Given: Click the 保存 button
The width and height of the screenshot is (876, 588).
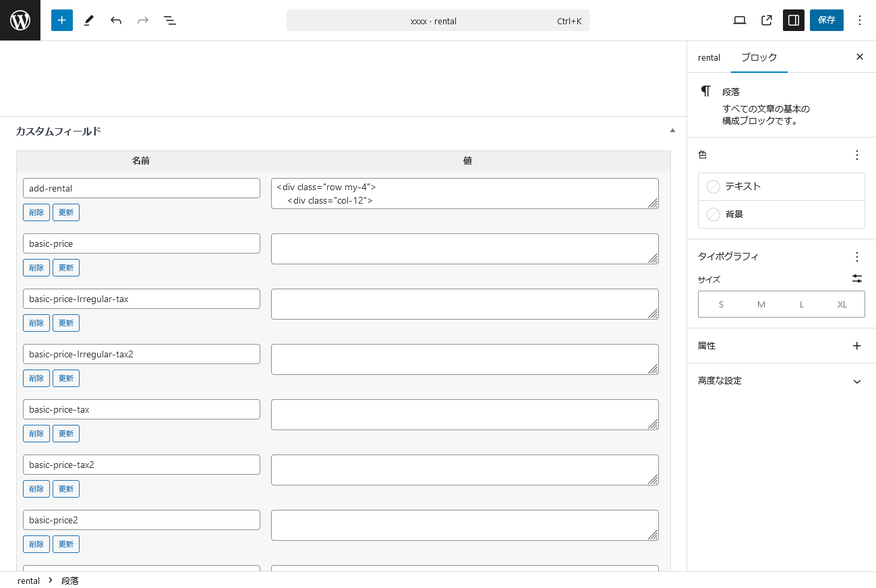Looking at the screenshot, I should (826, 20).
